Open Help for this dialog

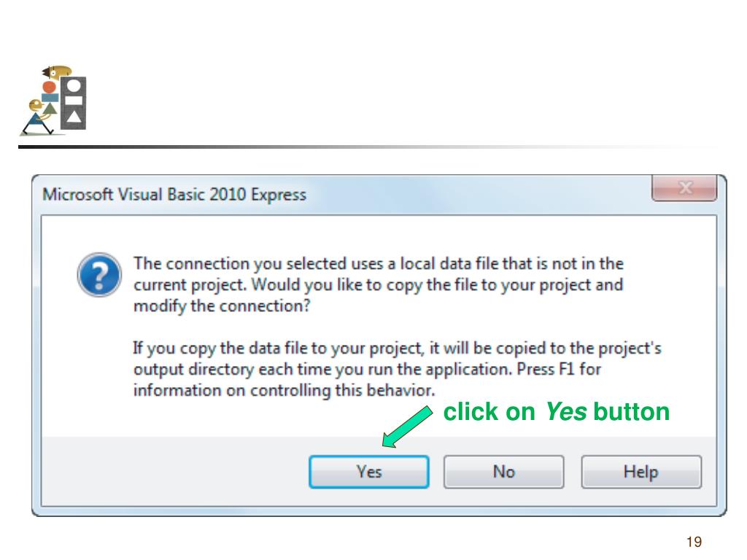[x=640, y=472]
